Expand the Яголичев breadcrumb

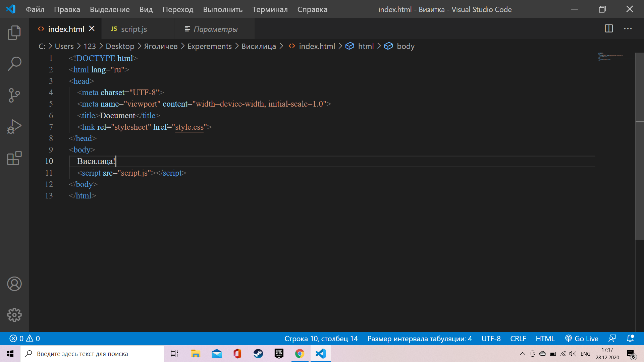[x=161, y=46]
